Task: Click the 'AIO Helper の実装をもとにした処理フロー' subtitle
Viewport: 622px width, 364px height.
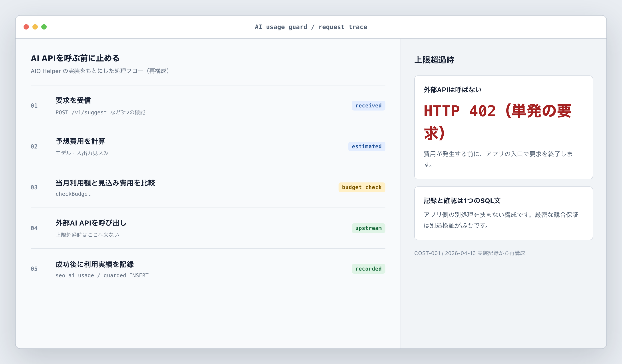Action: click(100, 71)
